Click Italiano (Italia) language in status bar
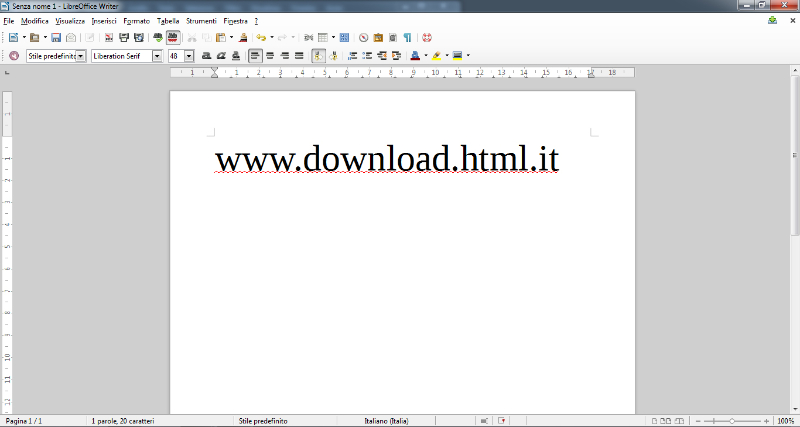This screenshot has height=427, width=800. coord(386,421)
